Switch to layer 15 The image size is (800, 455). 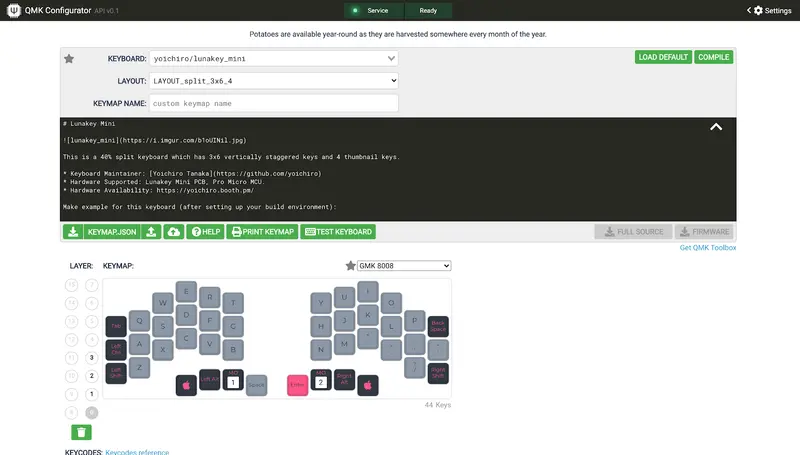click(x=71, y=285)
